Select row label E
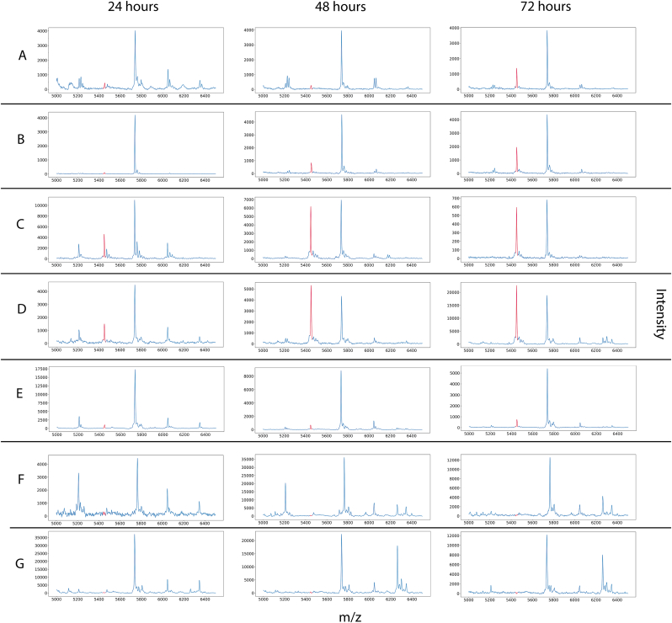The image size is (672, 623). [x=19, y=393]
